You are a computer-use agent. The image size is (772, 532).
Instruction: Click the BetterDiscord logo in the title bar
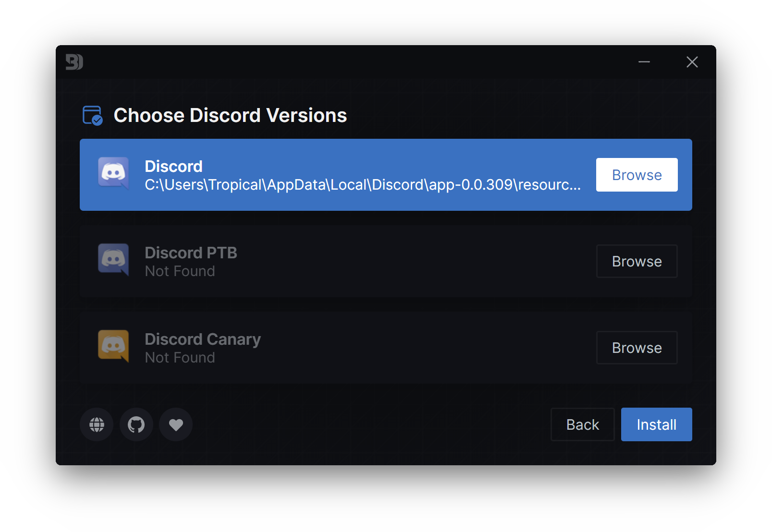[74, 62]
